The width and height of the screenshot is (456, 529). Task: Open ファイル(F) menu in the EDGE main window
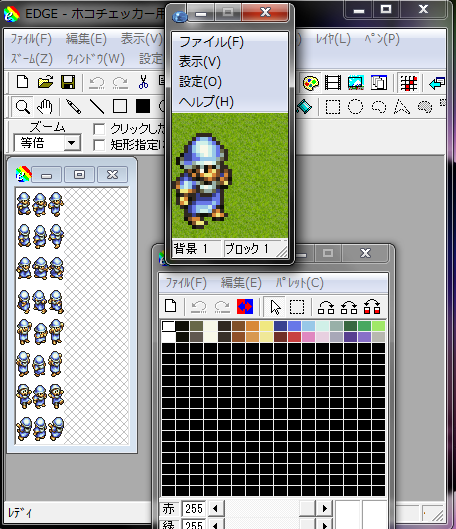[31, 39]
